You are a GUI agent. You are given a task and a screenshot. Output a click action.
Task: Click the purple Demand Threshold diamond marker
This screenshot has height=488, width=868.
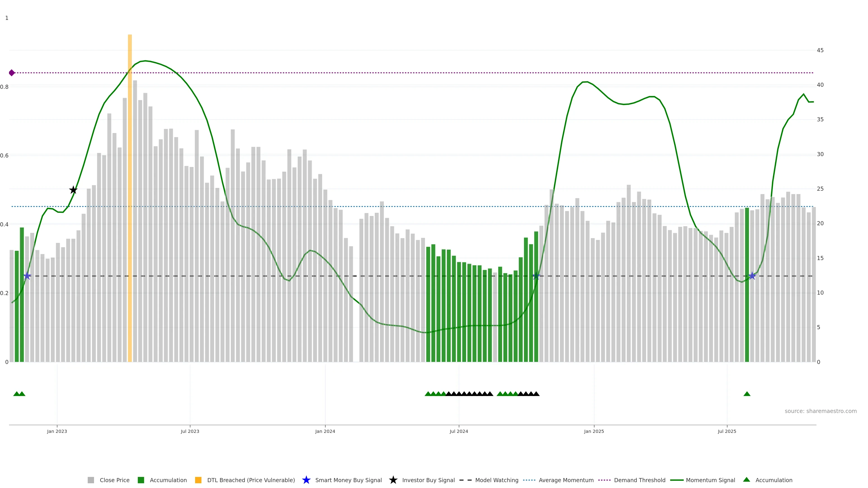[x=12, y=73]
